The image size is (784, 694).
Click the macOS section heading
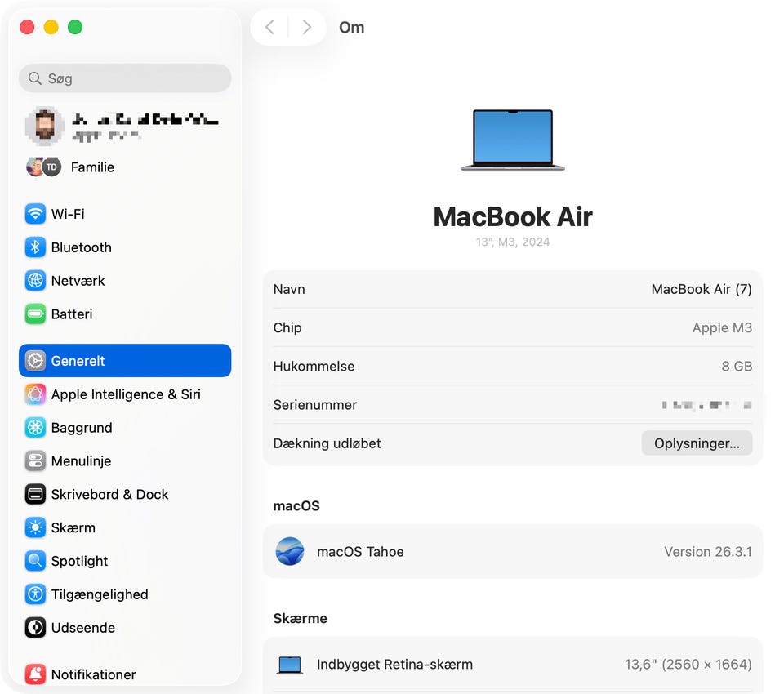click(296, 506)
